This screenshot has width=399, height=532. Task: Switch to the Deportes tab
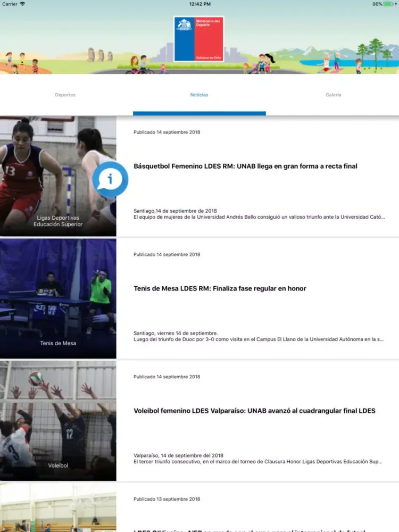pos(65,95)
